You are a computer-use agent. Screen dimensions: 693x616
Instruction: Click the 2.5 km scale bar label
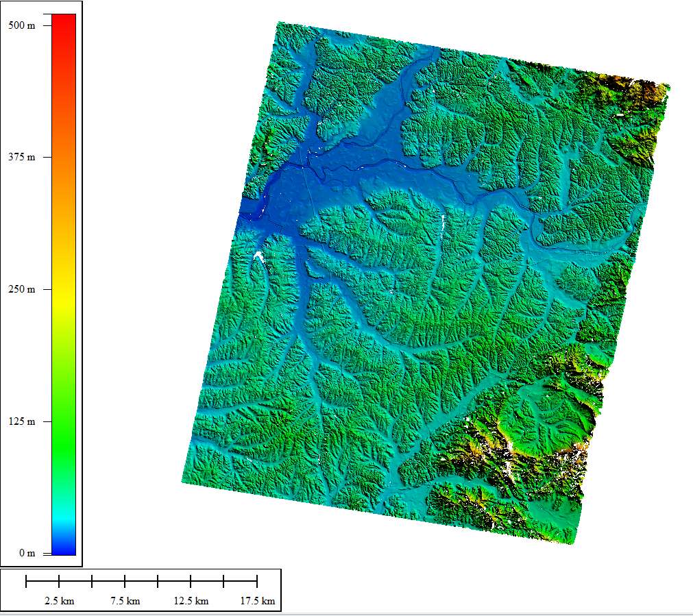(x=59, y=601)
